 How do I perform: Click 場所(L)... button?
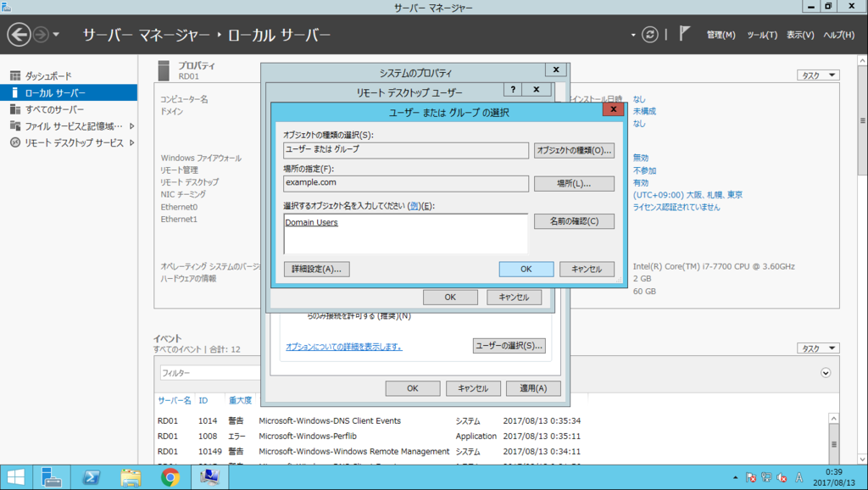click(x=574, y=184)
